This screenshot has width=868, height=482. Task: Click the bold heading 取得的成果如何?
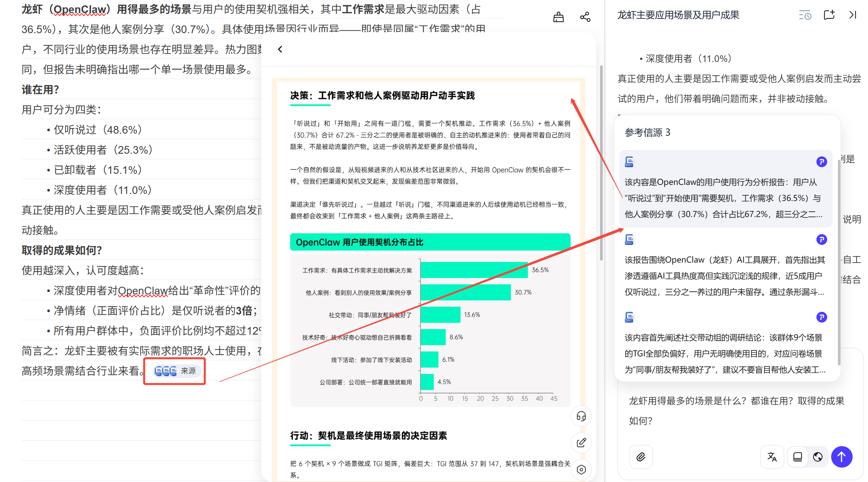[x=62, y=250]
